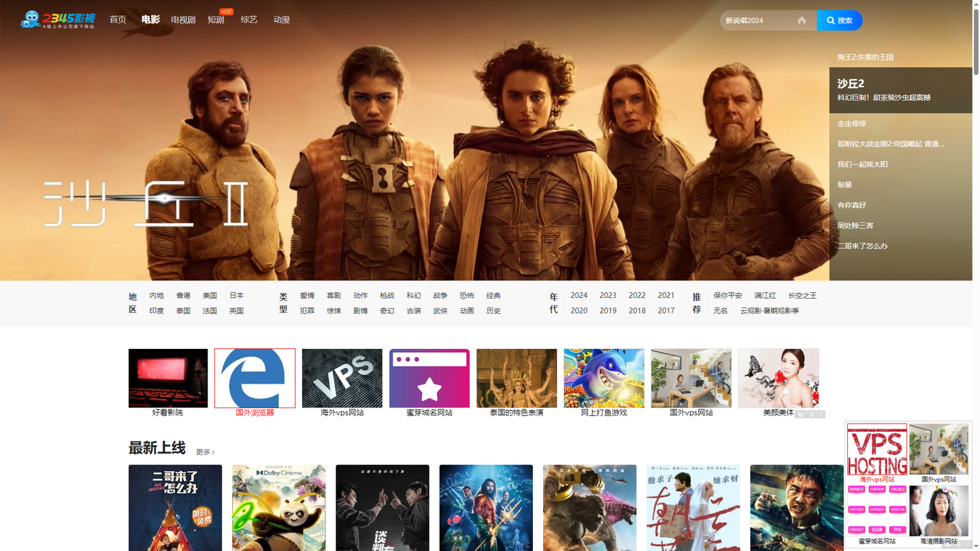Select the 电影 nav tab

tap(150, 20)
